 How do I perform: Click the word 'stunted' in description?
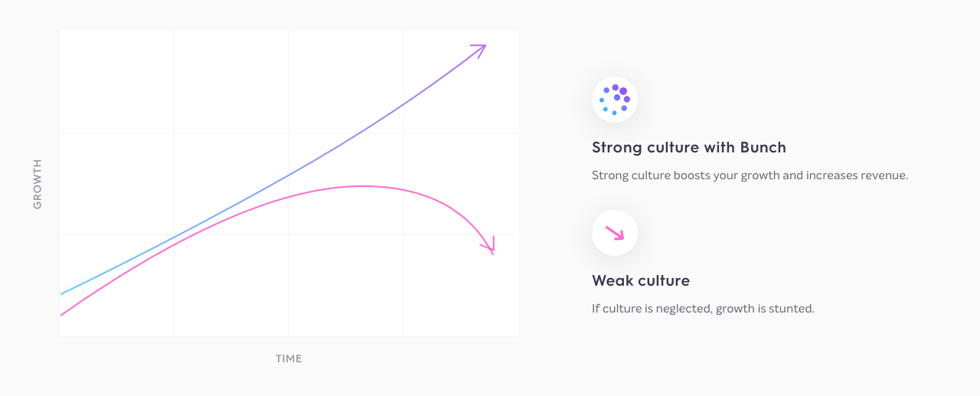793,309
